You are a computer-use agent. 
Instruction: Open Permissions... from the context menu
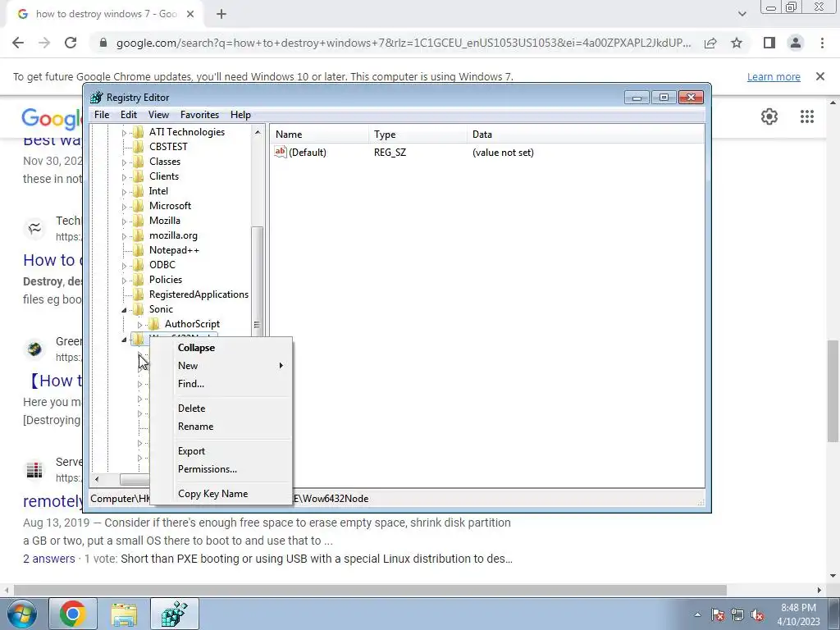click(x=208, y=468)
